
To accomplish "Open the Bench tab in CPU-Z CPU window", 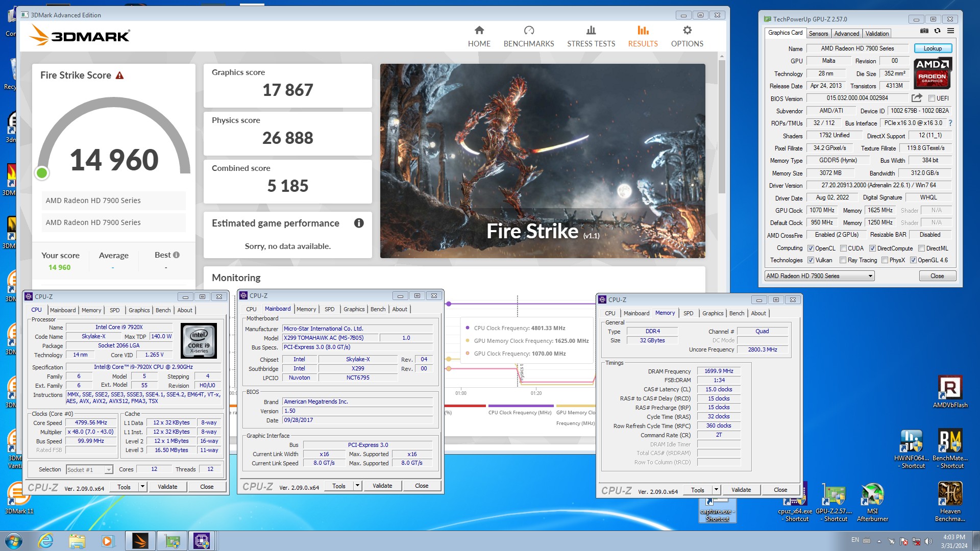I will click(x=163, y=310).
